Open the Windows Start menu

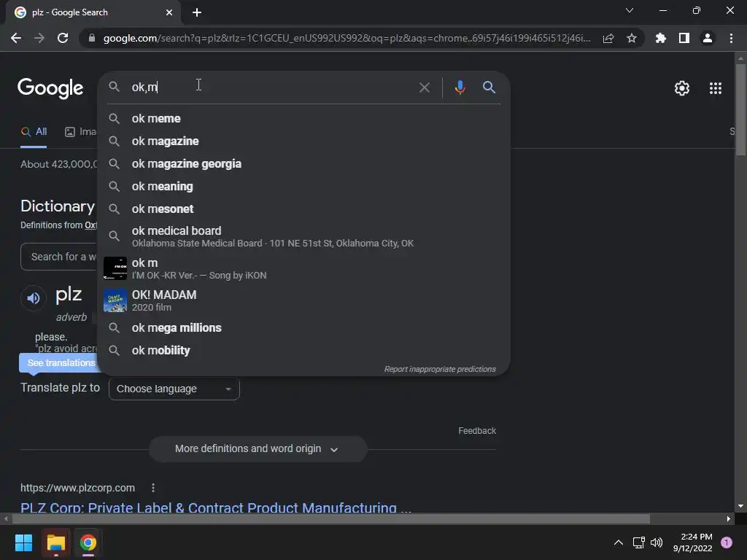click(x=23, y=542)
